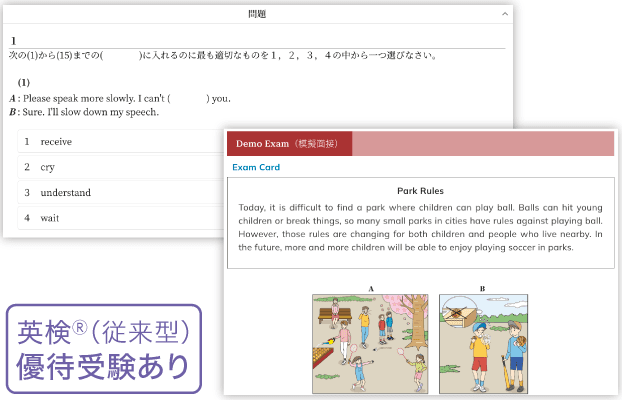Open illustration B of boys with baseball bat

483,342
